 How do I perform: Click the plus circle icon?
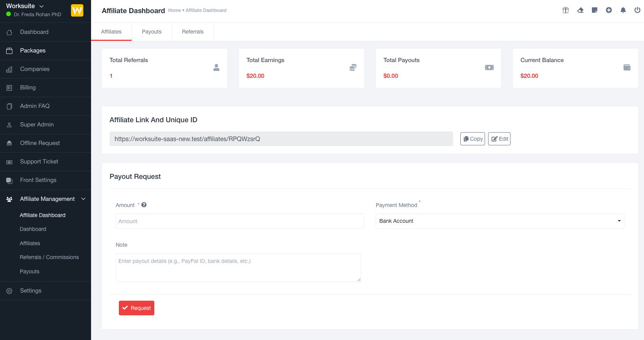click(x=609, y=10)
